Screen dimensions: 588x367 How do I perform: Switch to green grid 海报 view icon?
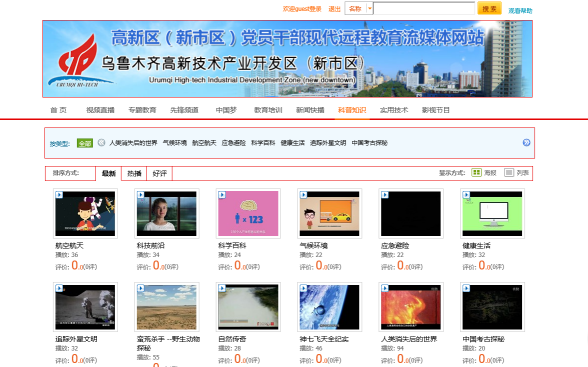pyautogui.click(x=476, y=172)
